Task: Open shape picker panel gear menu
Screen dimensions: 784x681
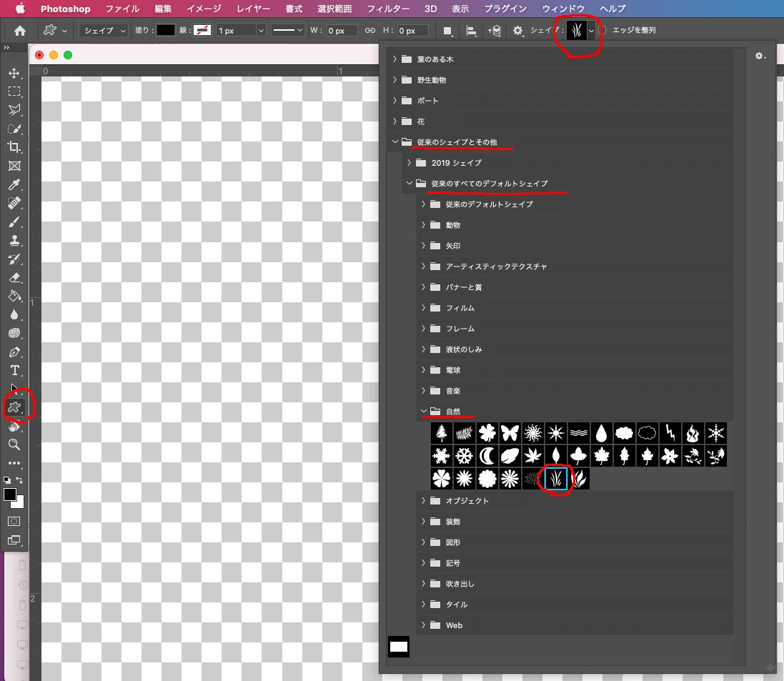Action: [x=760, y=56]
